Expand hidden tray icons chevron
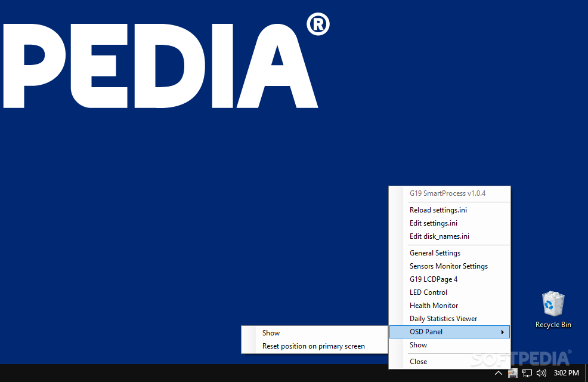Screen dimensions: 588x382 pyautogui.click(x=499, y=373)
